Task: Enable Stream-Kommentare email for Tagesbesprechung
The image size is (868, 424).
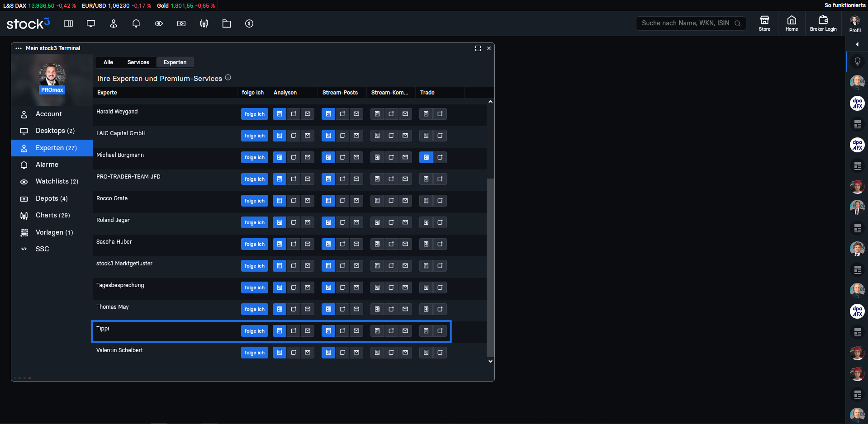Action: [405, 287]
